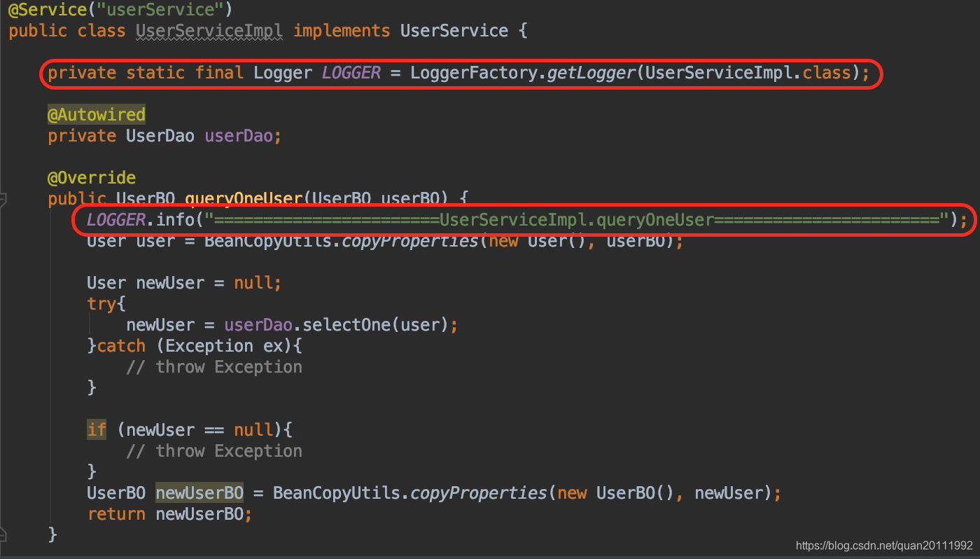Click the UserDao type name
The image size is (980, 559).
click(x=160, y=136)
